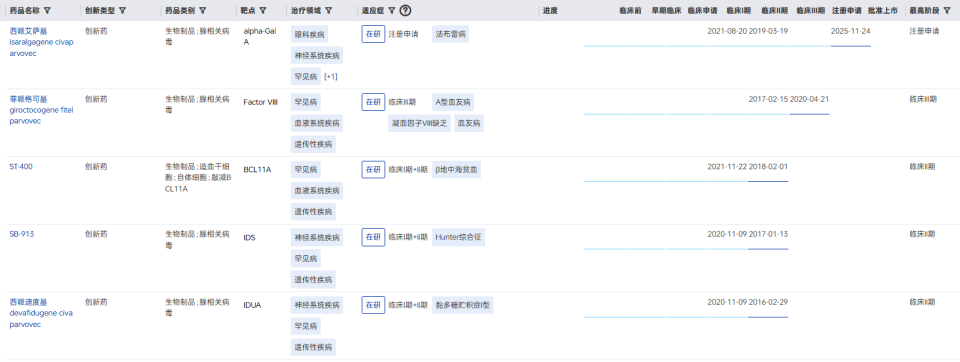
Task: Click the 临床前 stage header
Action: point(631,10)
